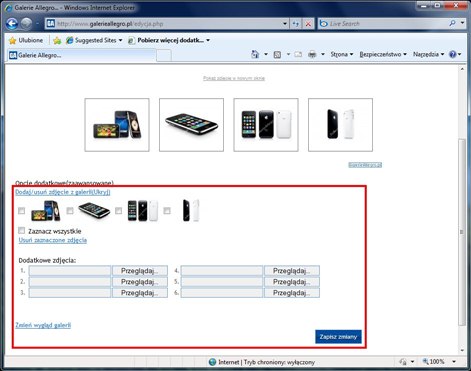This screenshot has width=471, height=371.
Task: Open large gallery image of three iPhones
Action: 266,125
